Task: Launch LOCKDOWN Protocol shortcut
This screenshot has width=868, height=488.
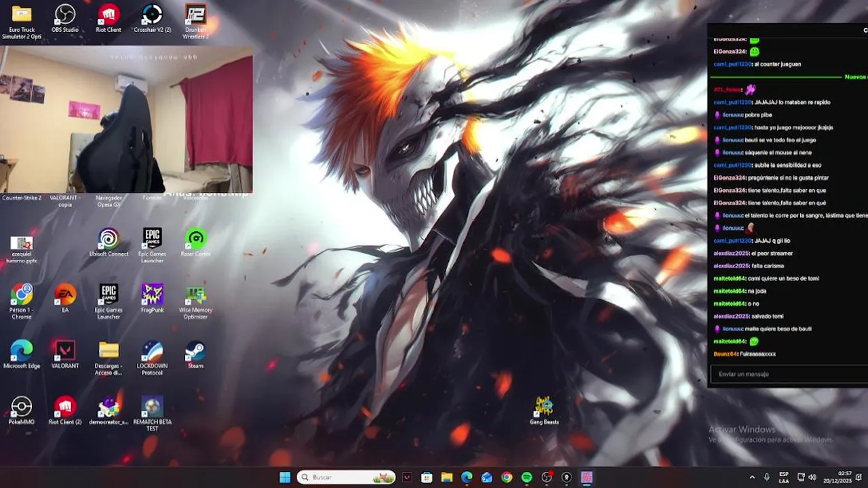Action: tap(152, 358)
